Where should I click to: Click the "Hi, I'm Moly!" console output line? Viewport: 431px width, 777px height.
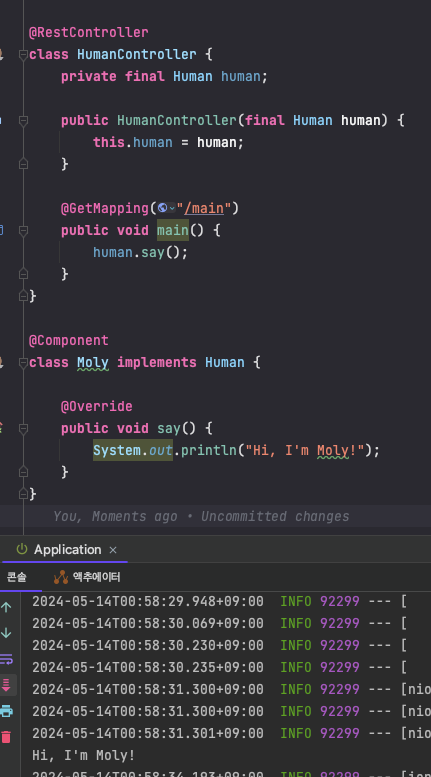coord(83,755)
